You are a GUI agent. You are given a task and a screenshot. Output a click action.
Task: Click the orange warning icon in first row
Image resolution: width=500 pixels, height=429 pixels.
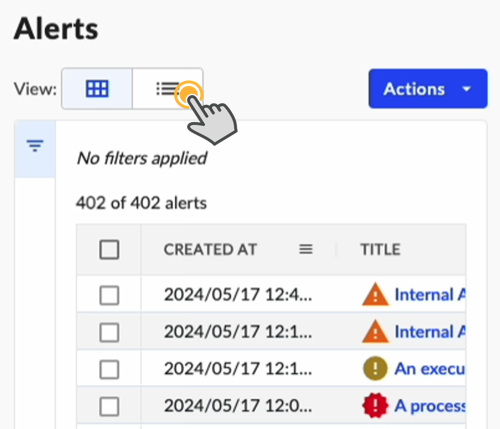[375, 295]
